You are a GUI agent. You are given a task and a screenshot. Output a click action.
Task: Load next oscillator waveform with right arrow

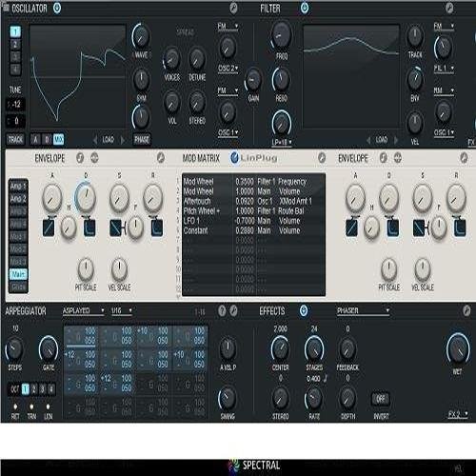(x=123, y=140)
